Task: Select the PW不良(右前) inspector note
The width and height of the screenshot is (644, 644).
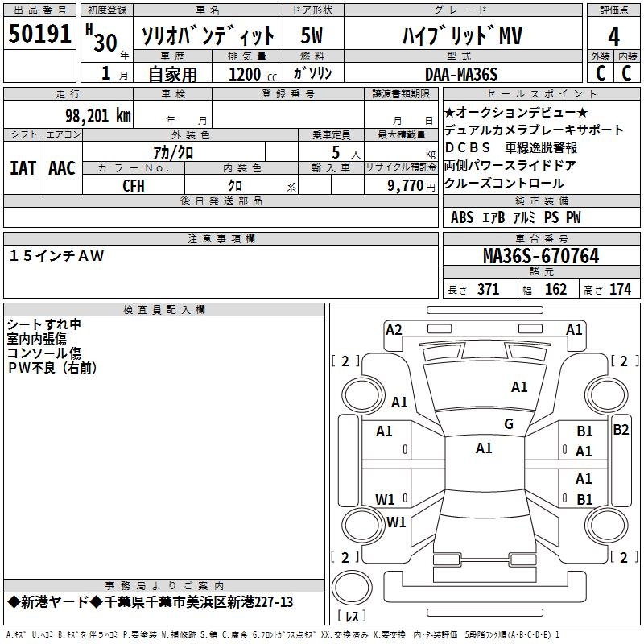Action: pyautogui.click(x=52, y=368)
